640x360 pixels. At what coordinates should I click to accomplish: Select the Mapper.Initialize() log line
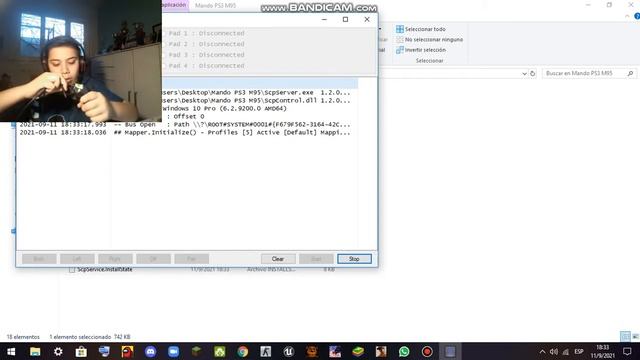[x=185, y=132]
